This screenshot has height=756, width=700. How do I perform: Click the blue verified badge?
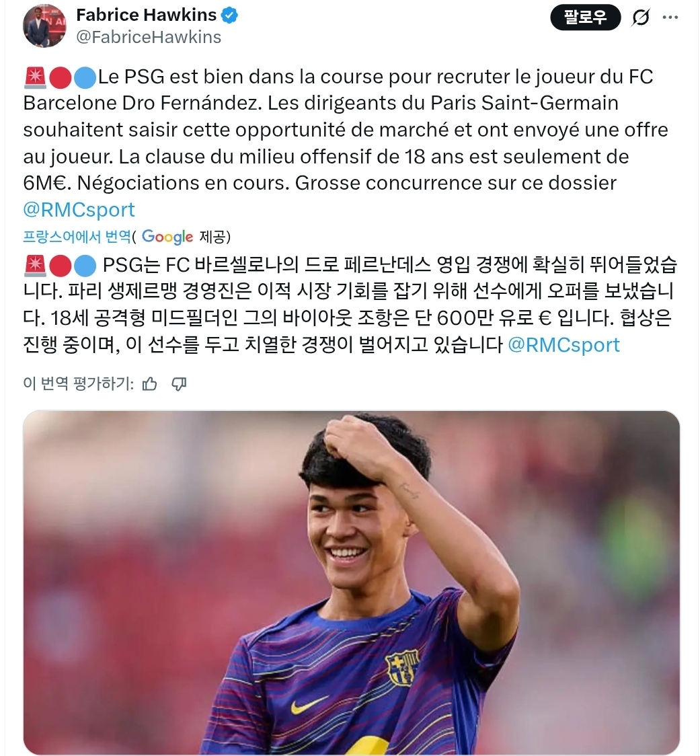point(229,15)
